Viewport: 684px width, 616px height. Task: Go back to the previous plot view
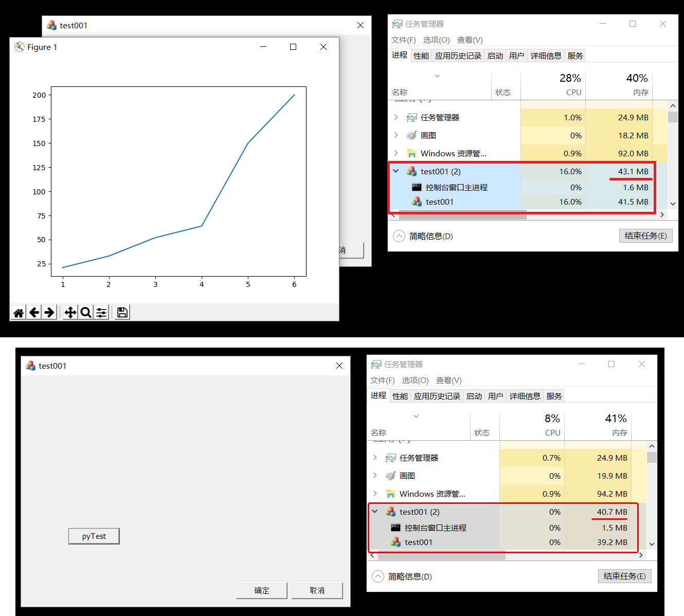[x=34, y=312]
